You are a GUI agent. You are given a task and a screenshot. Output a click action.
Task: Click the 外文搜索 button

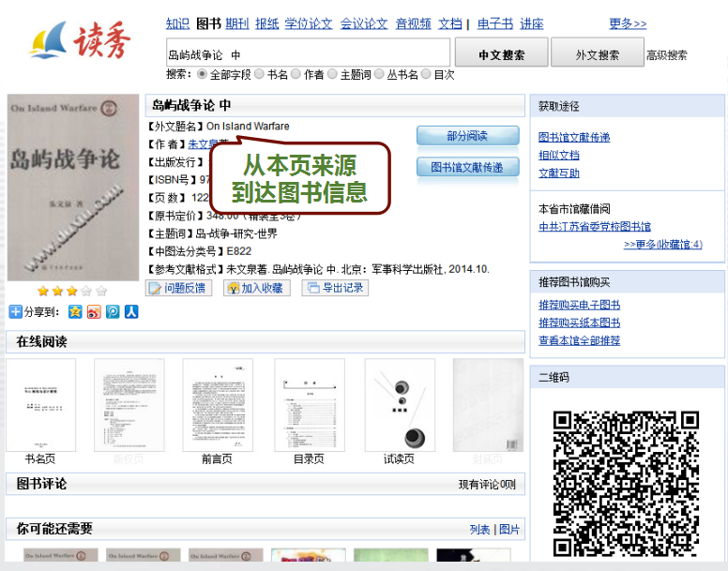click(597, 53)
